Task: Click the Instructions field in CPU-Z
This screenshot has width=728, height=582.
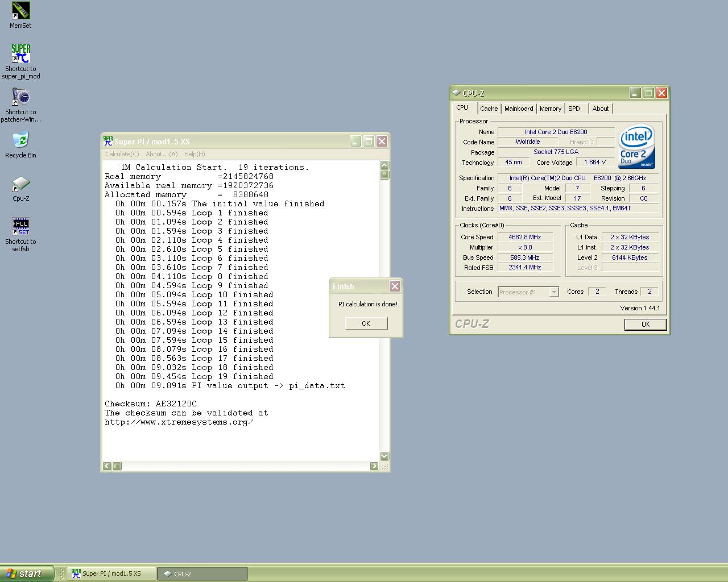Action: point(578,208)
